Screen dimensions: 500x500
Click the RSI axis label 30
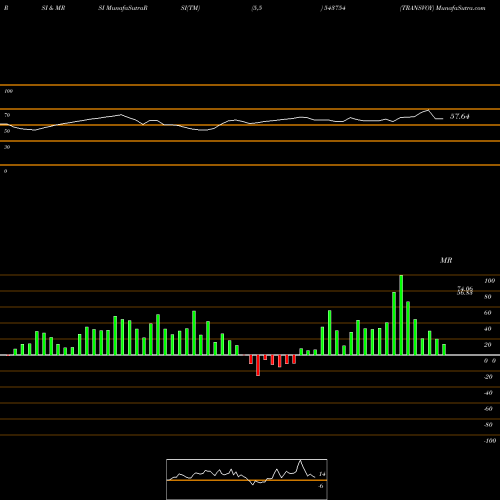pyautogui.click(x=7, y=147)
